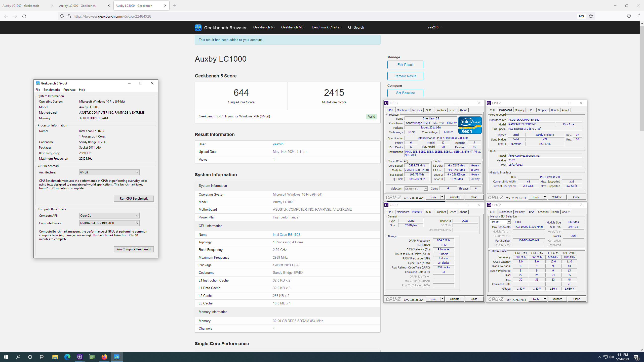Open the Compute API OpenCL dropdown
Screen dimensions: 644x362
click(x=109, y=216)
